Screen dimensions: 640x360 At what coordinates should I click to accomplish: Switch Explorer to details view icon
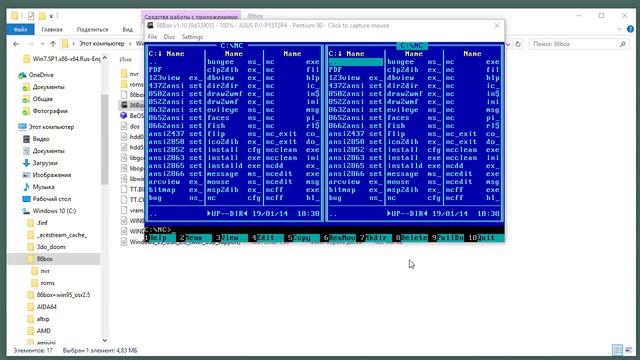click(617, 350)
